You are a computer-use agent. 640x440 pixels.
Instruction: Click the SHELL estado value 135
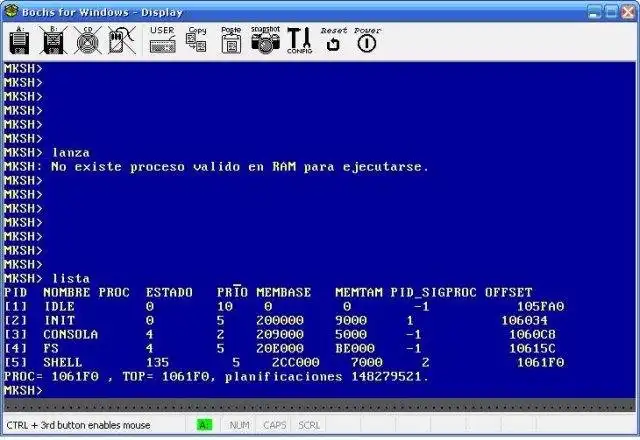coord(158,362)
